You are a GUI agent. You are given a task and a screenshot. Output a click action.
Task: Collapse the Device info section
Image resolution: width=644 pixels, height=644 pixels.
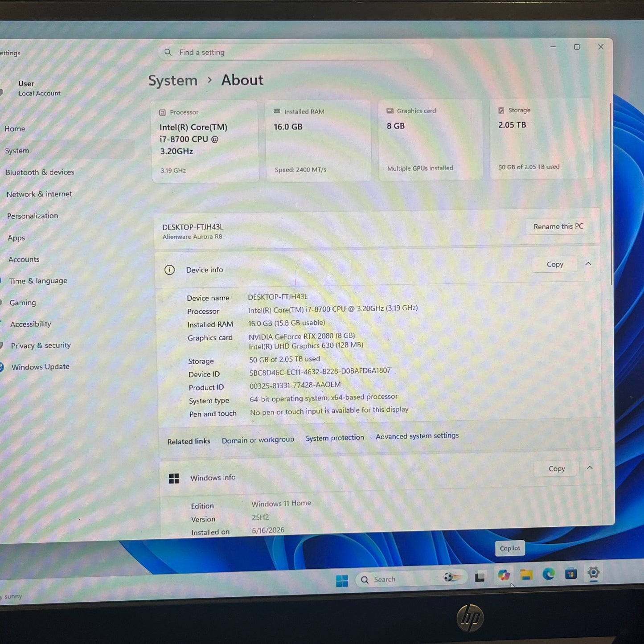[x=588, y=264]
